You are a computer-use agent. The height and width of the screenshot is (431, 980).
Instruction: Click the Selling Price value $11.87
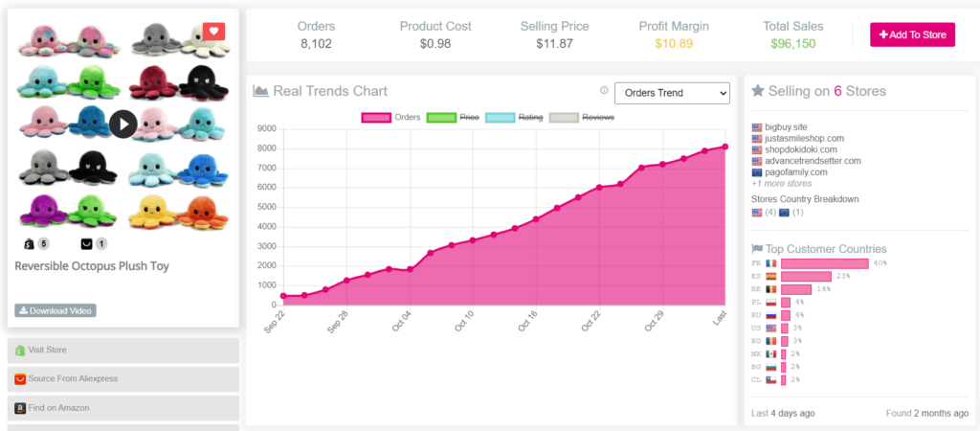[x=554, y=44]
